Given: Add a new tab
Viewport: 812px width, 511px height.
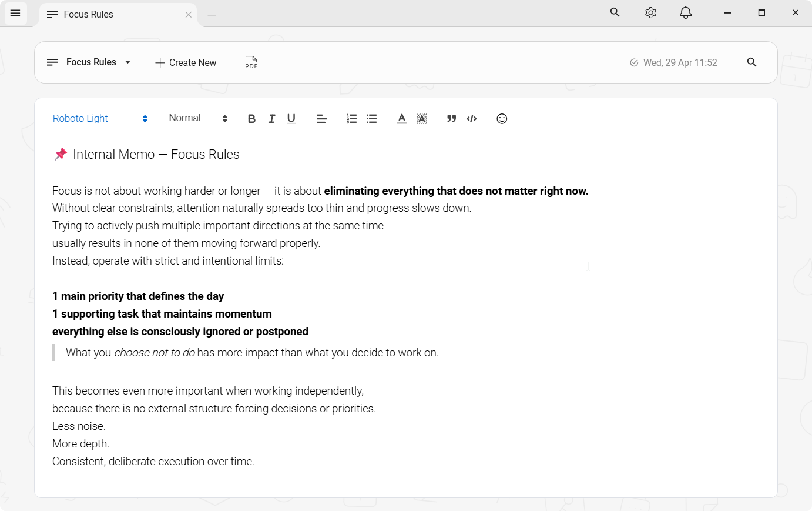Looking at the screenshot, I should [212, 15].
